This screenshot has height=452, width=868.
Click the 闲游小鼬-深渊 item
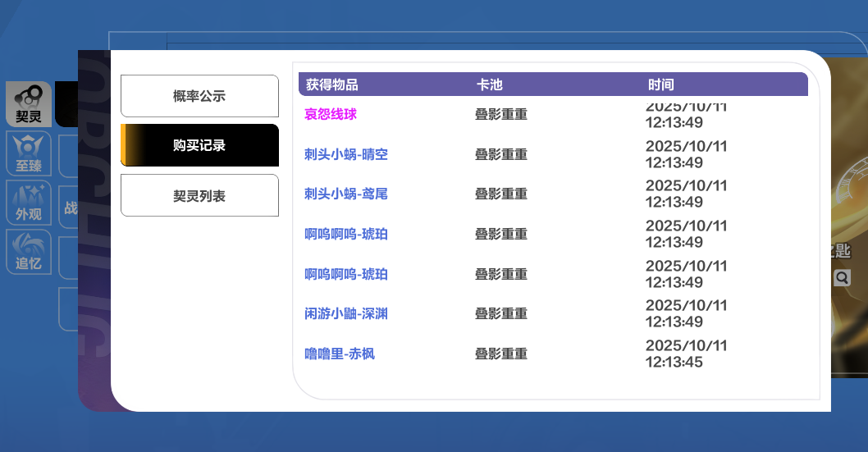tap(345, 314)
